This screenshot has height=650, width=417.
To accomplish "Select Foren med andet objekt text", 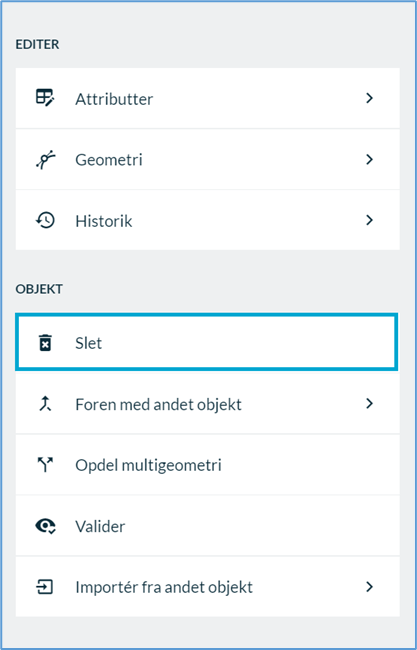I will [x=158, y=404].
